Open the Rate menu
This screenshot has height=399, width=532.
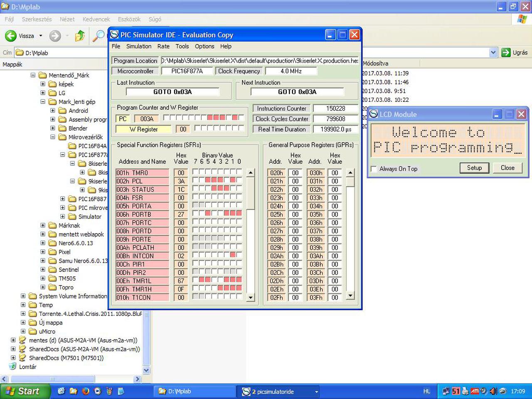[x=163, y=47]
